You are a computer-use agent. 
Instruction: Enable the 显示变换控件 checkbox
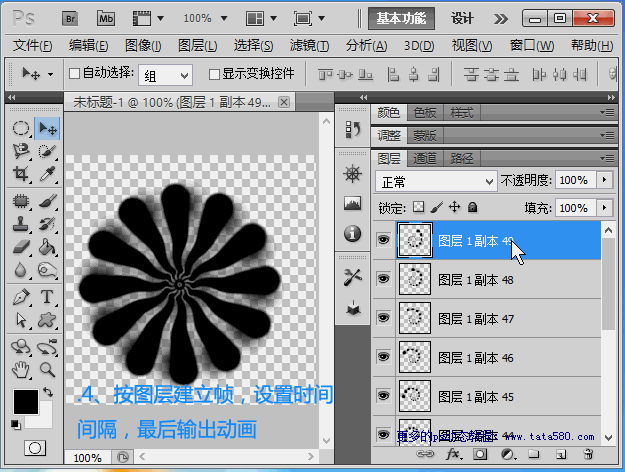pyautogui.click(x=214, y=74)
